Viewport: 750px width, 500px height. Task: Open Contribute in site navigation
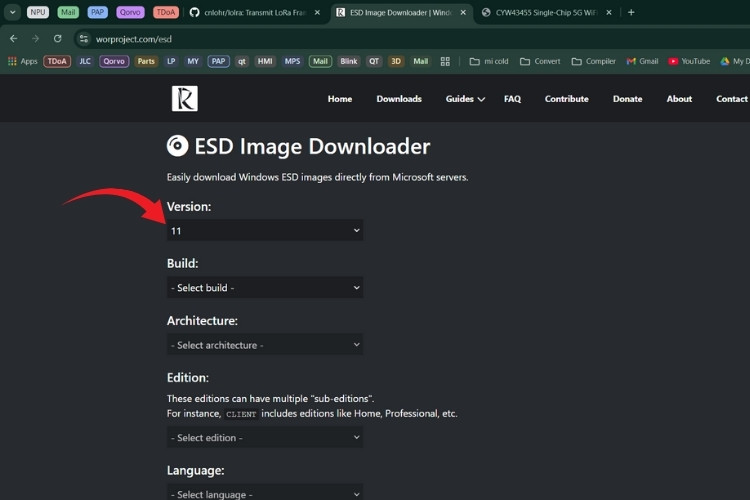pyautogui.click(x=567, y=99)
